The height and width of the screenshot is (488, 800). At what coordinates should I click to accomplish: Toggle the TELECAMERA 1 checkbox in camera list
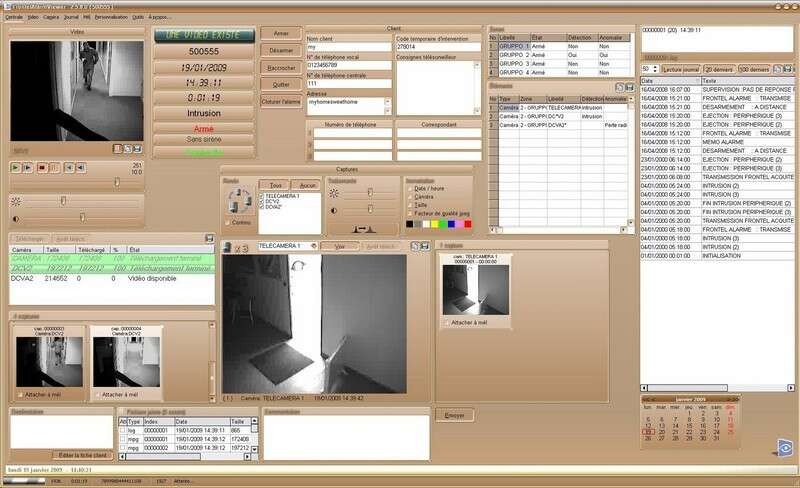[x=263, y=196]
